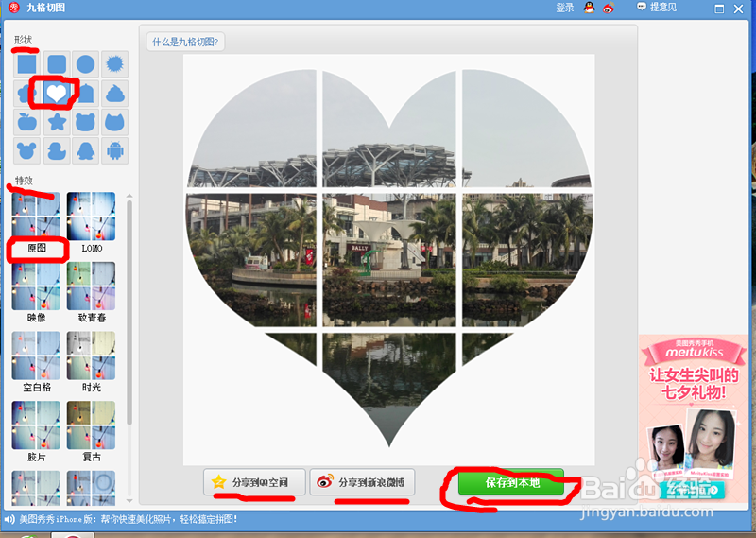Open 提意见 feedback link
Screen dimensions: 756x538
657,8
